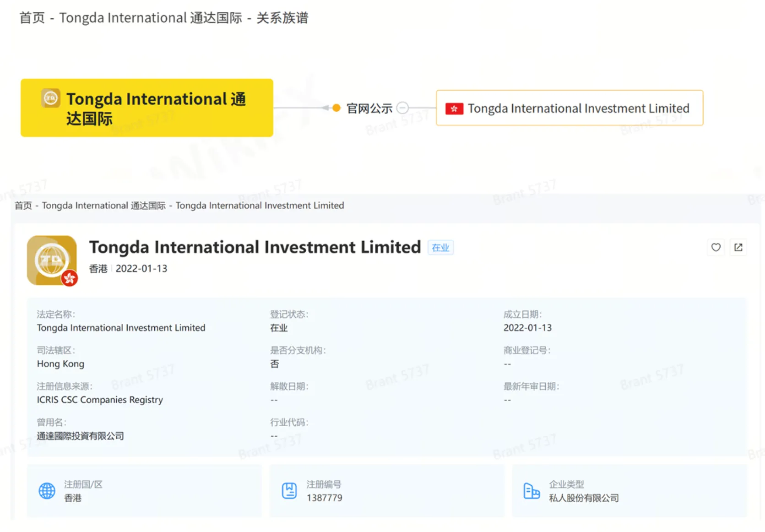Go to 首页 in the top breadcrumb
The image size is (765, 532).
click(x=32, y=18)
